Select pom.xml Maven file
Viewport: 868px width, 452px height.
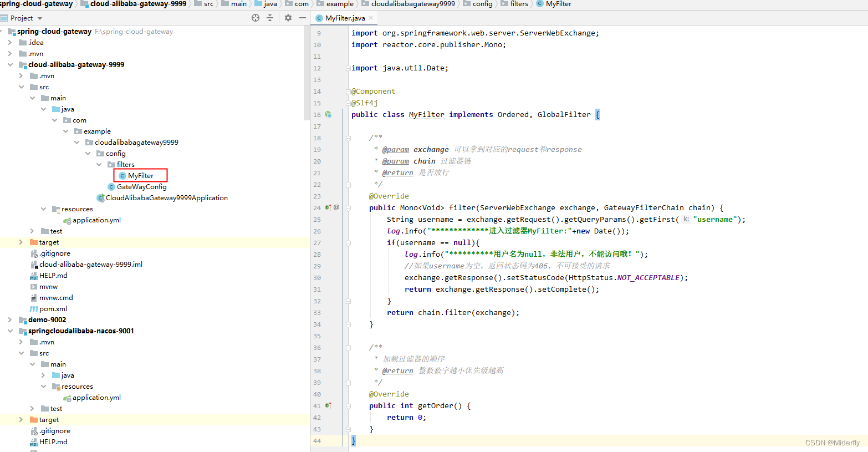click(53, 309)
